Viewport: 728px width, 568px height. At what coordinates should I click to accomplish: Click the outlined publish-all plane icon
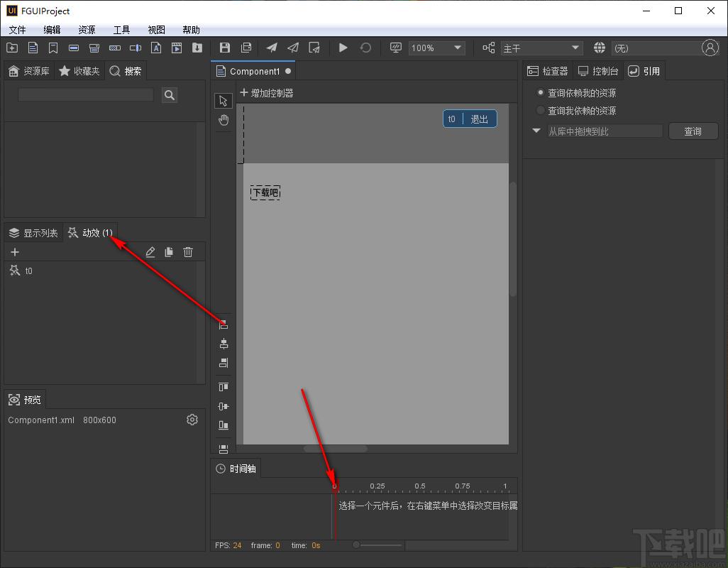click(x=293, y=48)
